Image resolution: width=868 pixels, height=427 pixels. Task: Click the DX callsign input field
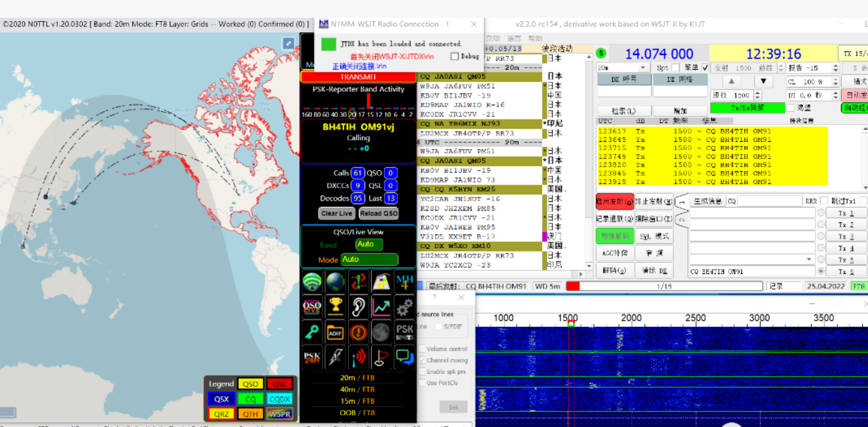tap(624, 91)
